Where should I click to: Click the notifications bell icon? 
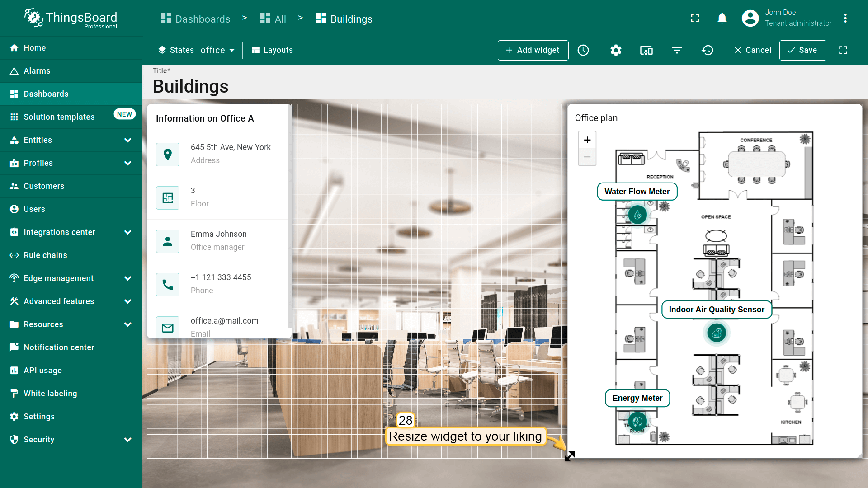[x=722, y=19]
